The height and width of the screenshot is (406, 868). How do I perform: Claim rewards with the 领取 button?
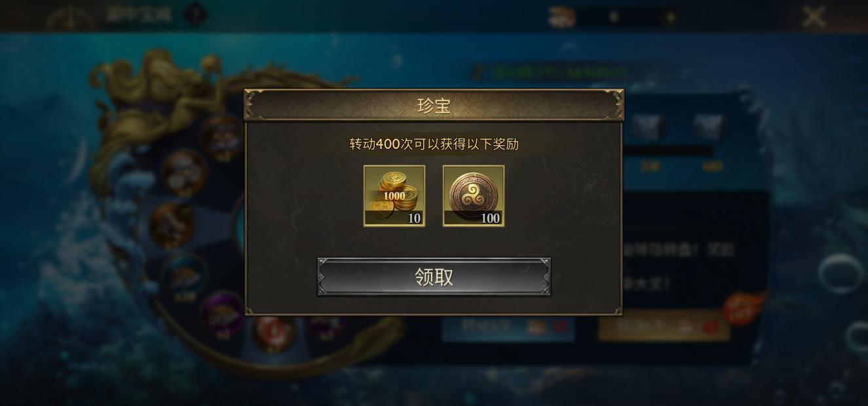434,277
